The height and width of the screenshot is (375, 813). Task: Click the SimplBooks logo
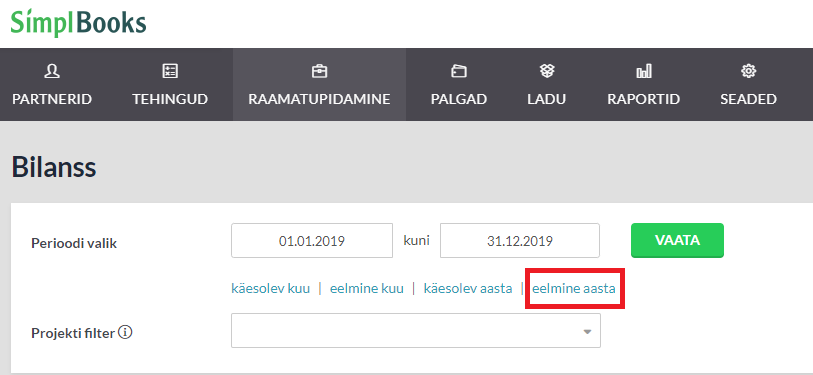[x=78, y=22]
